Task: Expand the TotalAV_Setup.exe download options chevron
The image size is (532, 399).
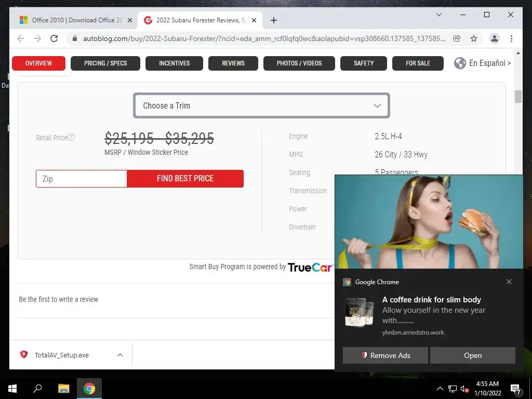Action: 120,355
